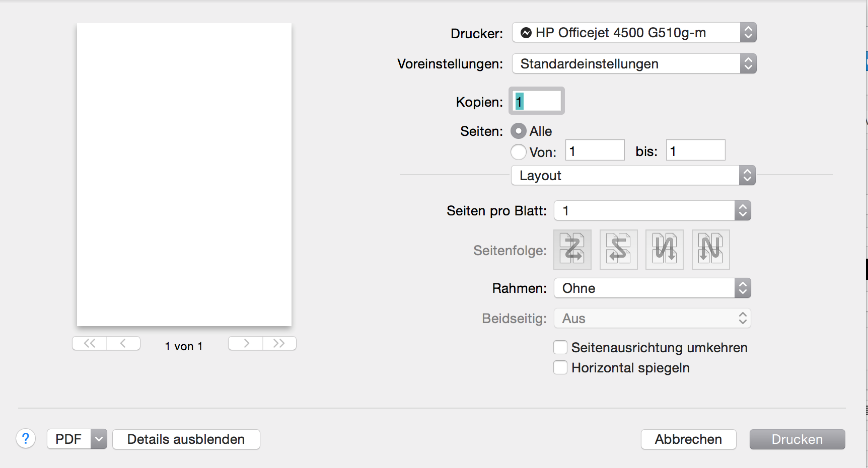Open the Voreinstellungen presets dropdown
The width and height of the screenshot is (868, 468).
pos(634,64)
